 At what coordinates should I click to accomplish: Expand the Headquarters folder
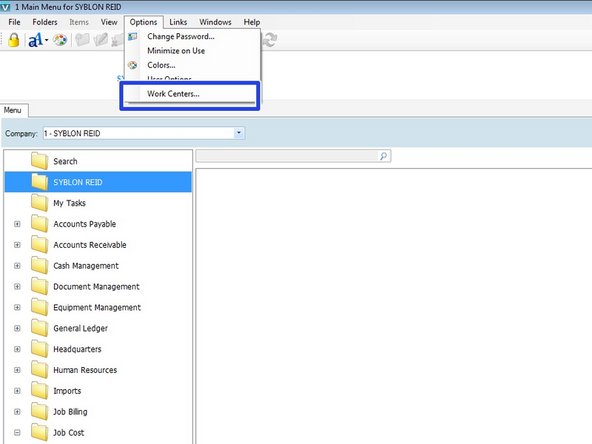(x=17, y=349)
